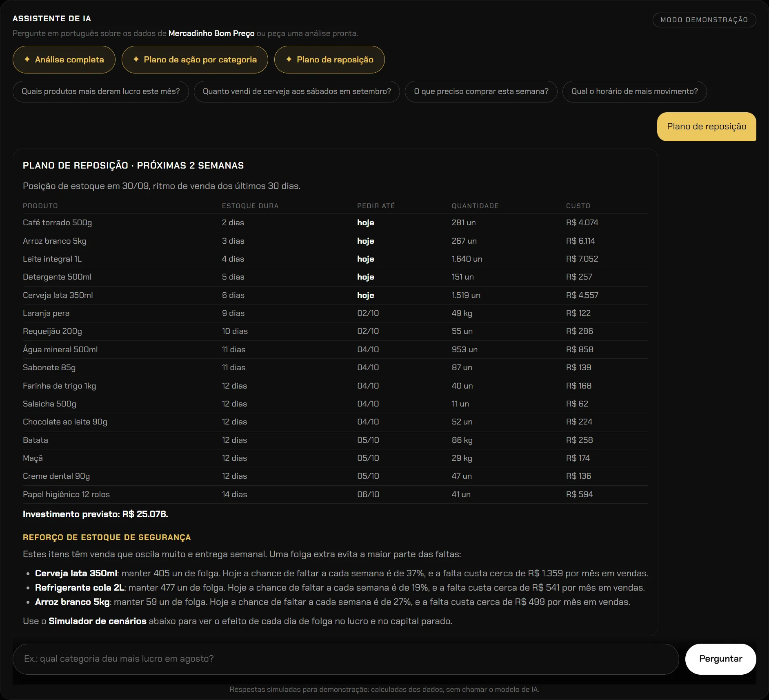
Task: Select Papel higiênico 12 rolos
Action: [66, 494]
